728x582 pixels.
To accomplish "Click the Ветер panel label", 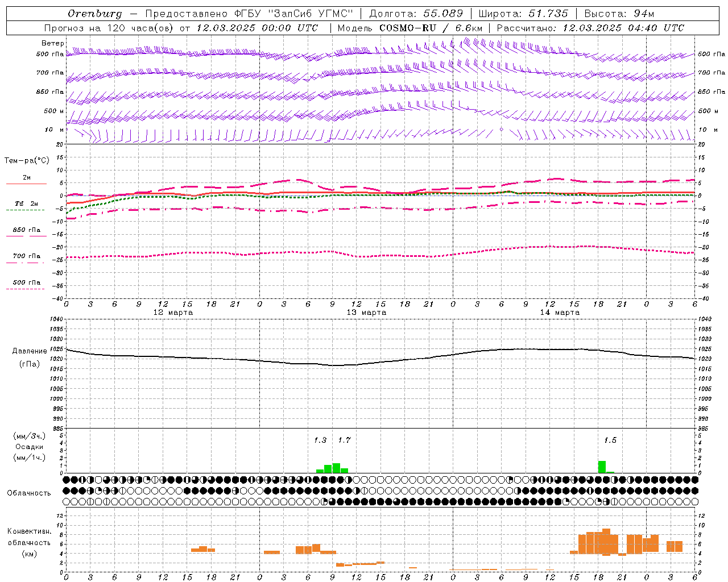I will click(53, 43).
